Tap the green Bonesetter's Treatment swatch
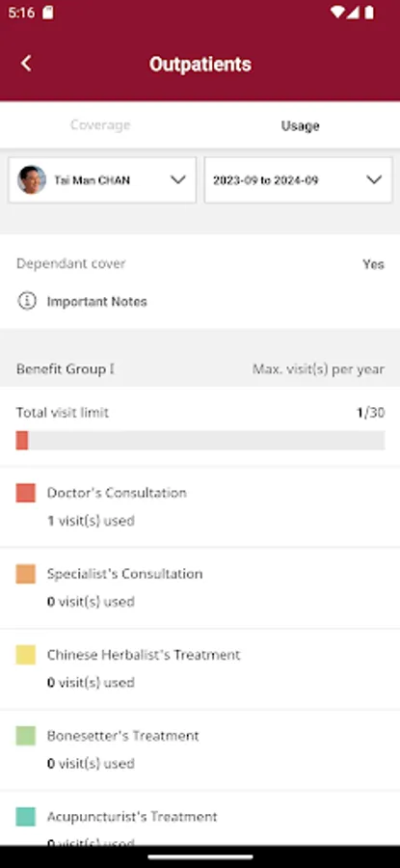The image size is (400, 868). click(x=25, y=735)
